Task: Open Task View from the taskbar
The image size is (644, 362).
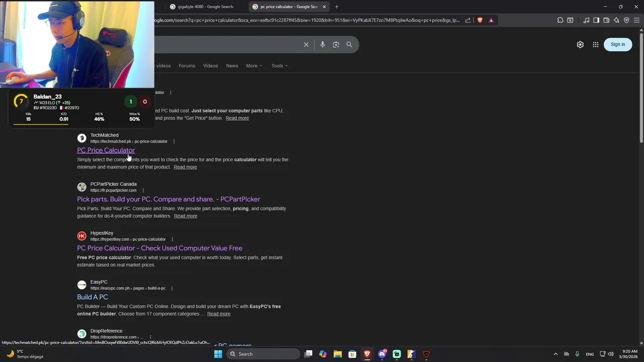Action: (308, 354)
